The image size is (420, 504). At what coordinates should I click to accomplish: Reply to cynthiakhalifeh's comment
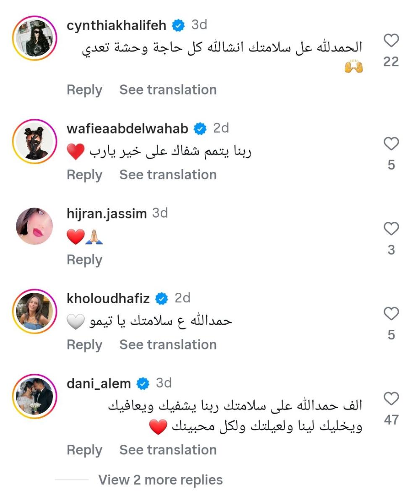84,89
